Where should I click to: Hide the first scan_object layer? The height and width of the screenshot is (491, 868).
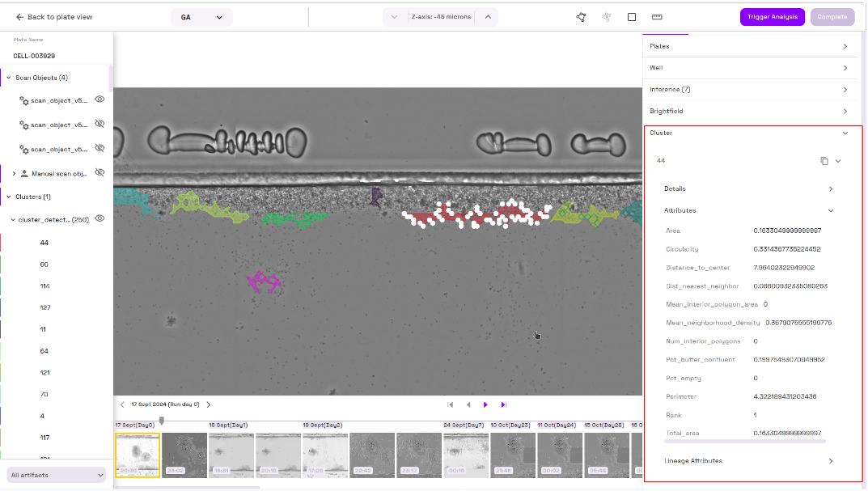pos(100,99)
